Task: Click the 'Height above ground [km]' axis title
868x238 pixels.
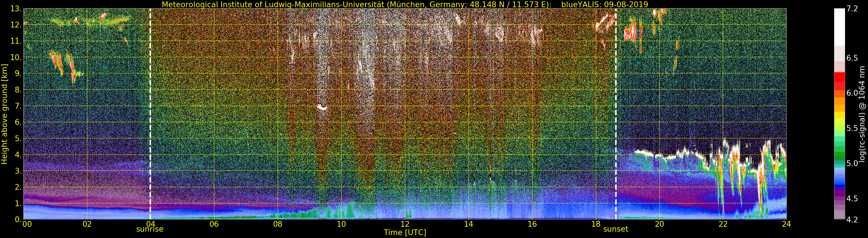Action: tap(4, 114)
